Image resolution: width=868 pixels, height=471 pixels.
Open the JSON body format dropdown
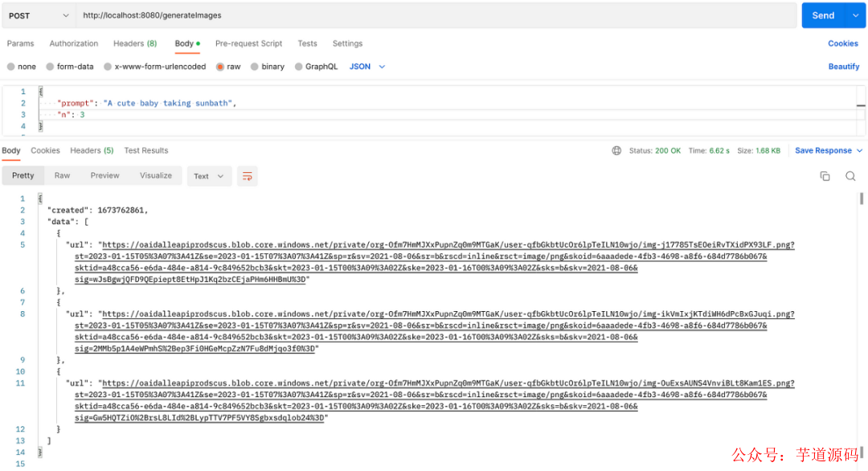point(367,67)
